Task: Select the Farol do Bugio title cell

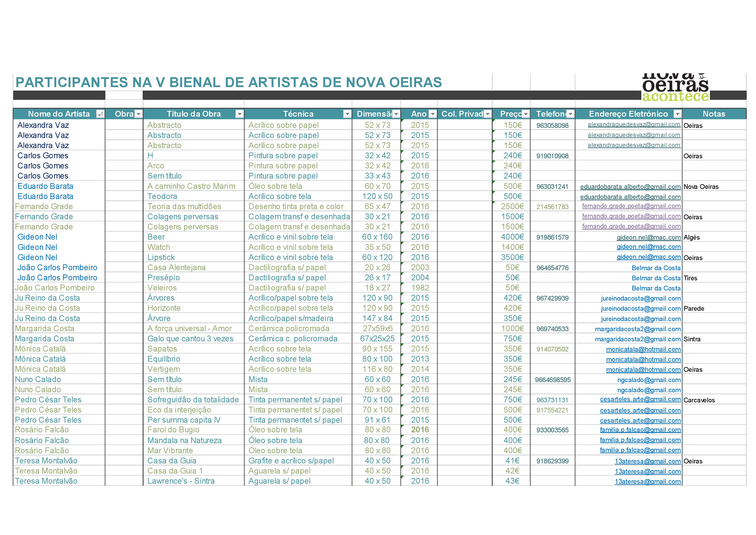Action: click(x=173, y=430)
